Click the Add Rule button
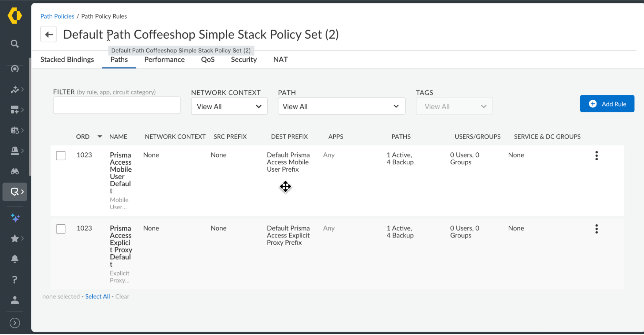The height and width of the screenshot is (335, 644). [x=607, y=104]
